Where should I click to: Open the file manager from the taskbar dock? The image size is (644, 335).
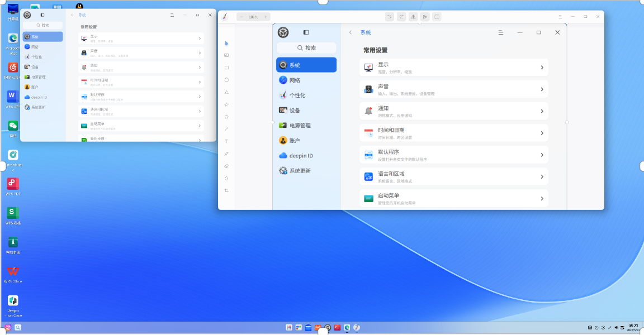(x=308, y=328)
